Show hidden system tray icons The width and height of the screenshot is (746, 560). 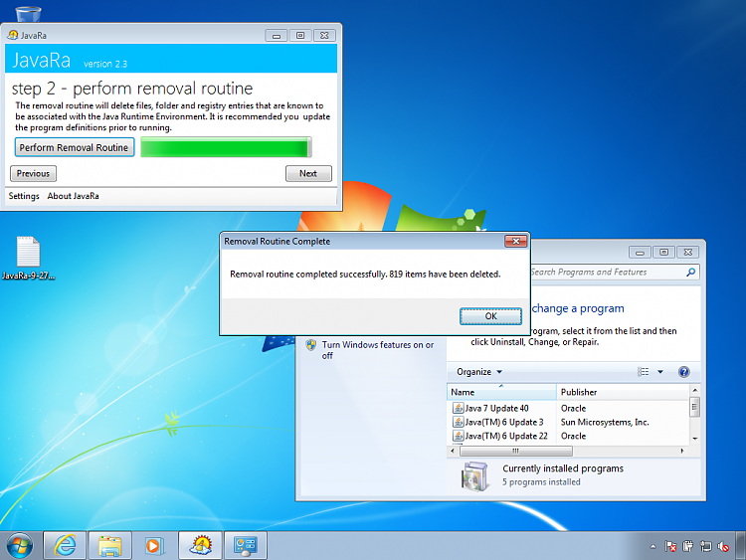(653, 547)
